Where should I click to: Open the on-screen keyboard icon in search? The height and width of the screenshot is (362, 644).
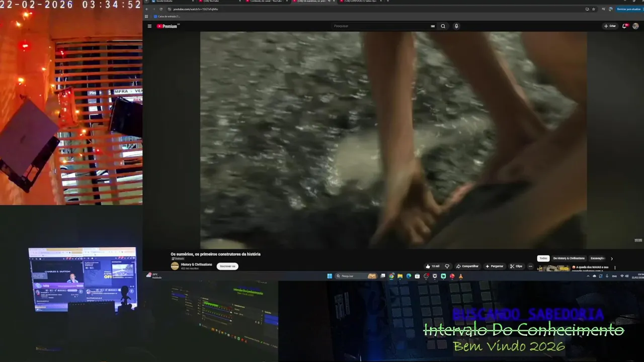coord(433,26)
